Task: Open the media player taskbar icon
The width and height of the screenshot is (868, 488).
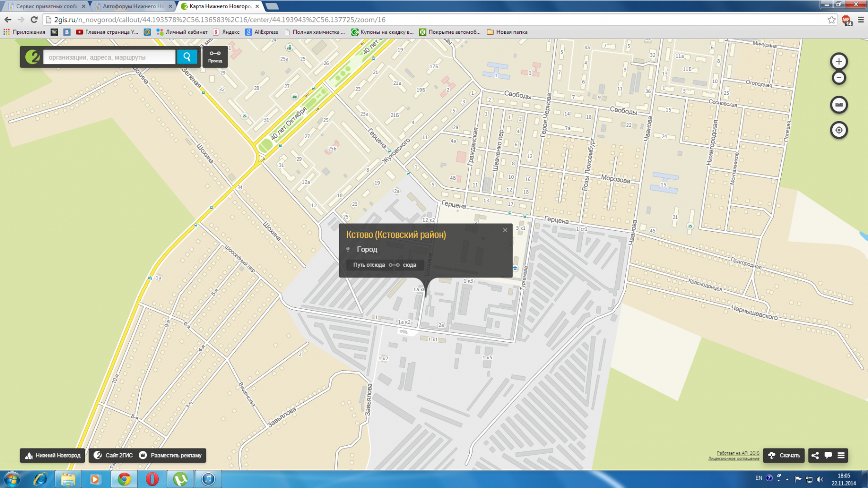Action: coord(95,479)
